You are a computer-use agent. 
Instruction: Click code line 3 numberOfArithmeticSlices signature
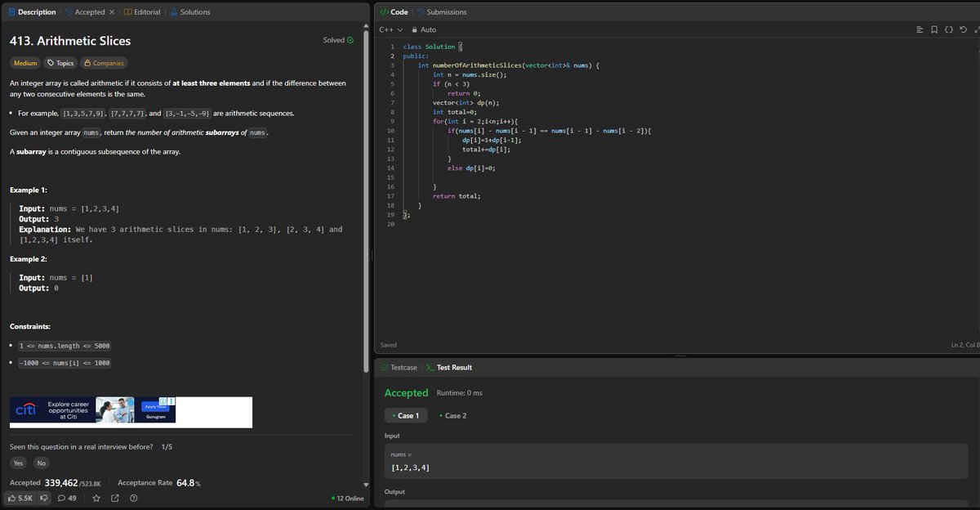click(x=509, y=65)
